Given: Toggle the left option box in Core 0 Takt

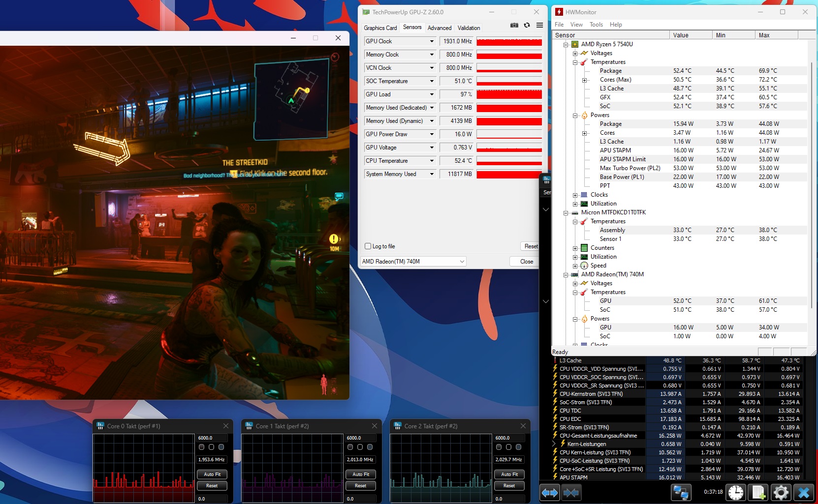Looking at the screenshot, I should (201, 447).
